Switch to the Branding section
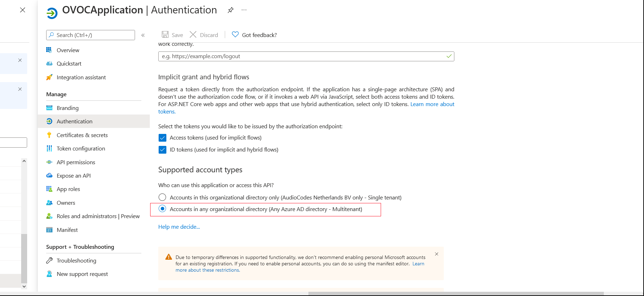Screen dimensions: 644x296 pos(67,108)
